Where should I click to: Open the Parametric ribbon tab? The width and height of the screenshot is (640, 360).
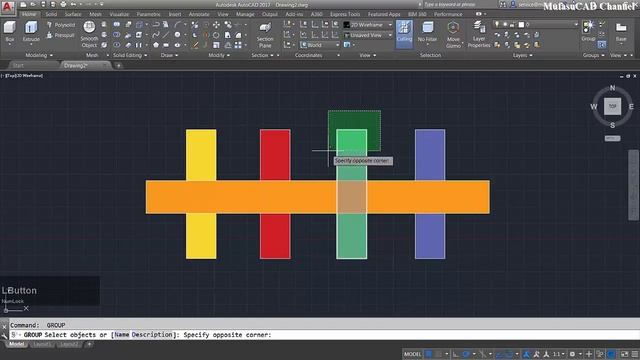coord(148,14)
